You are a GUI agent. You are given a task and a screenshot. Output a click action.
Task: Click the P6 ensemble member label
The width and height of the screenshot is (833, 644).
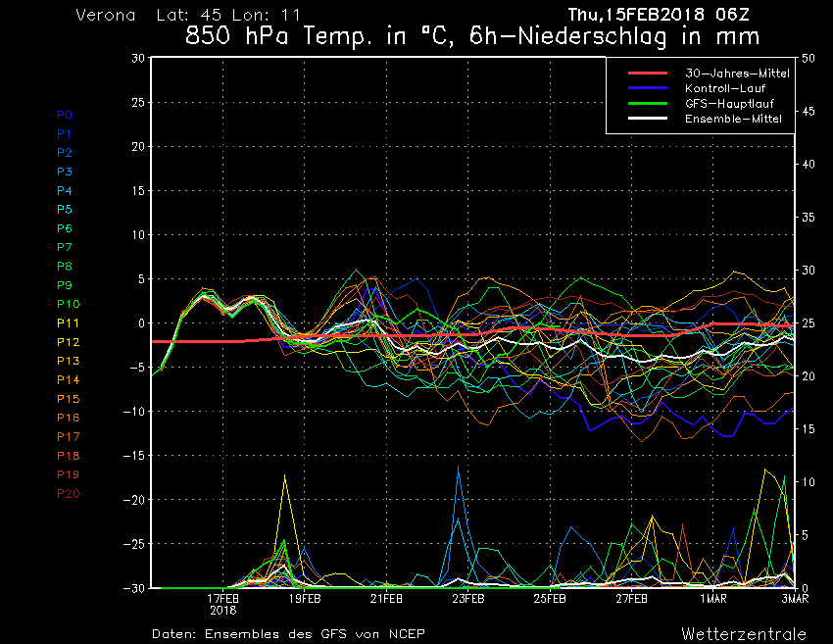pos(65,228)
